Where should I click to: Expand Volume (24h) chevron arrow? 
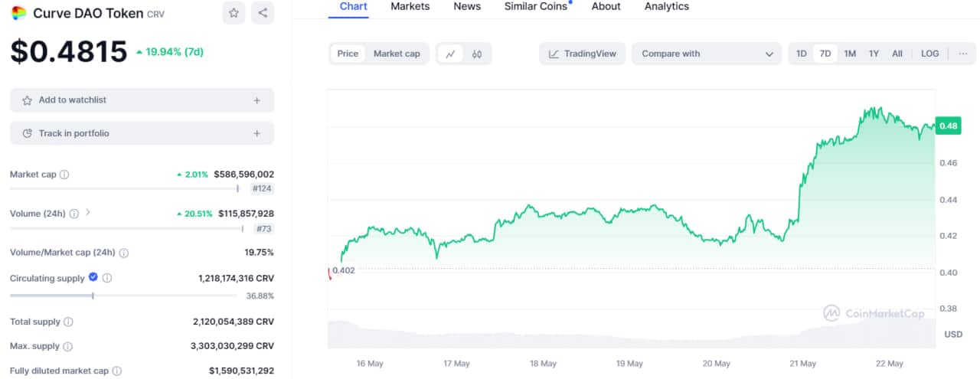coord(88,213)
